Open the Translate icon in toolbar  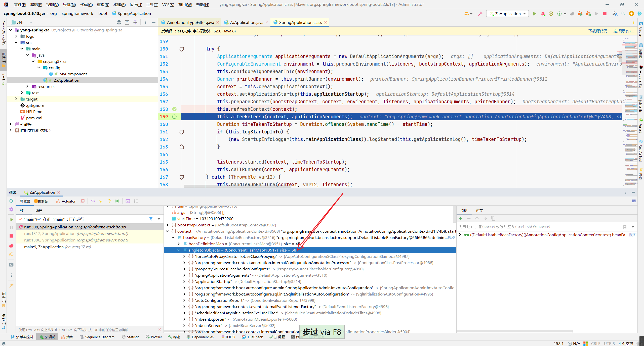615,14
